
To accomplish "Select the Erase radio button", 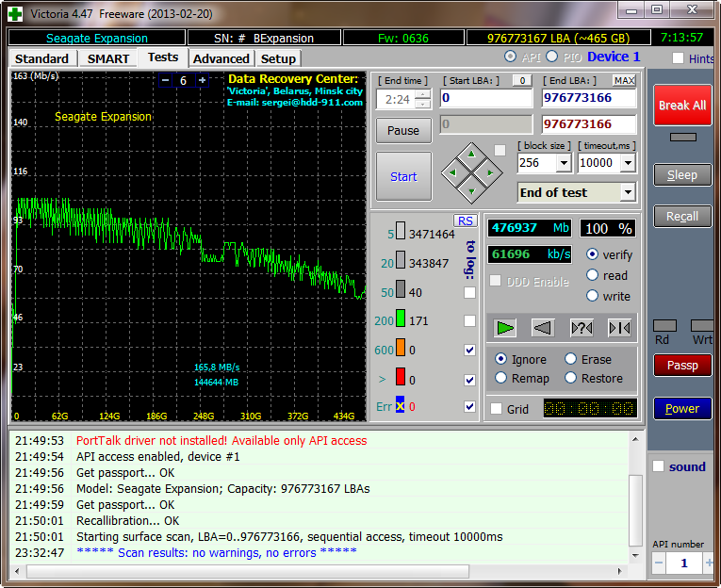I will tap(570, 359).
